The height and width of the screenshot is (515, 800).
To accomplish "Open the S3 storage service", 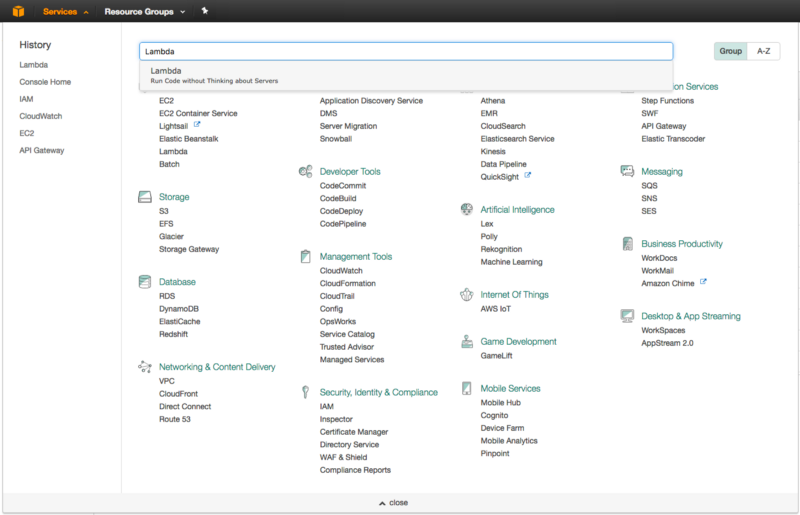I will (163, 211).
